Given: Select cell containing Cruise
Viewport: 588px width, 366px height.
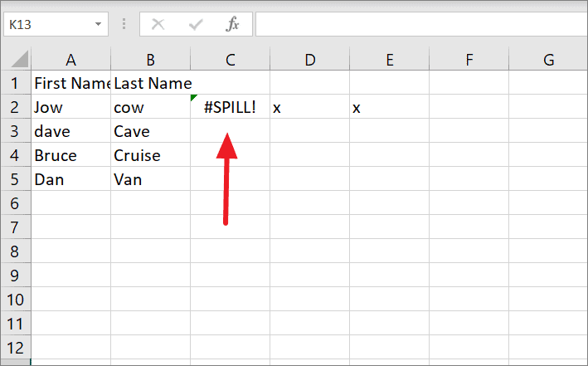Looking at the screenshot, I should click(150, 155).
